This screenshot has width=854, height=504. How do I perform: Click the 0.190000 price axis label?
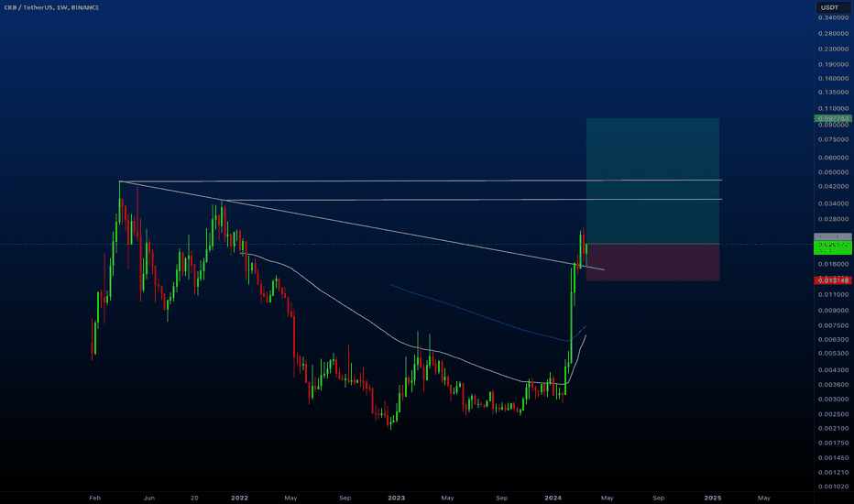(833, 64)
